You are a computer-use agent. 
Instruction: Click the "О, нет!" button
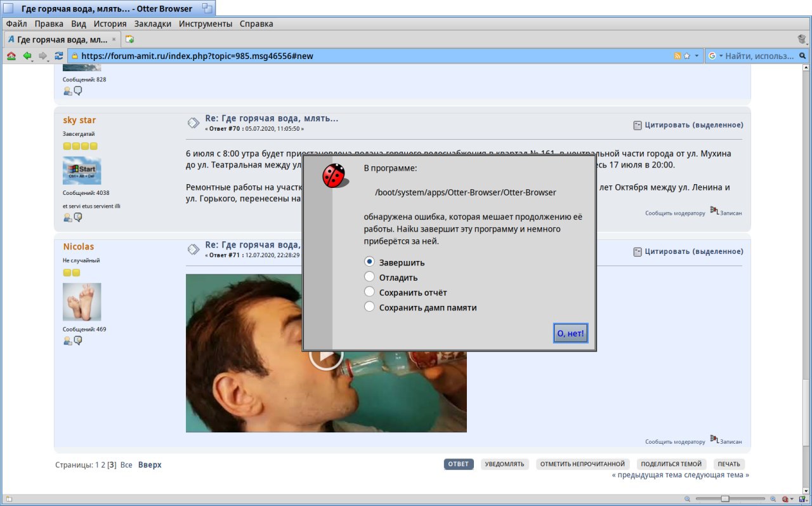click(x=570, y=333)
